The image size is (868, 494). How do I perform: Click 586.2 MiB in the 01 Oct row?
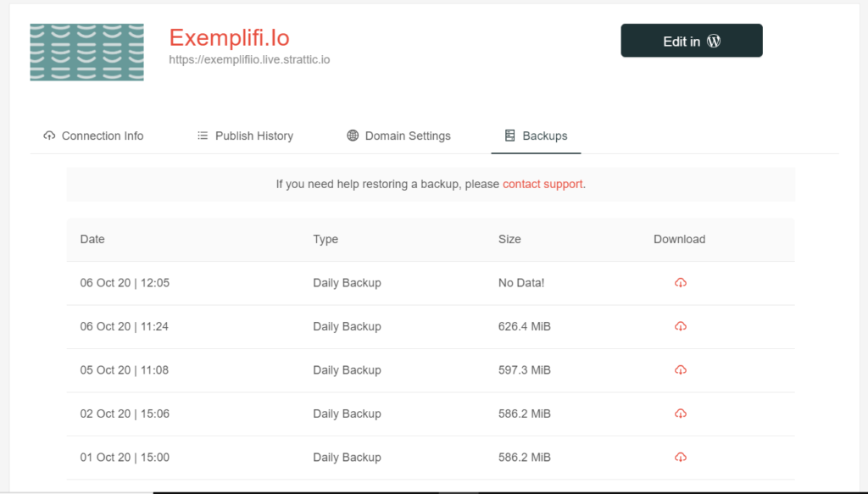point(524,458)
